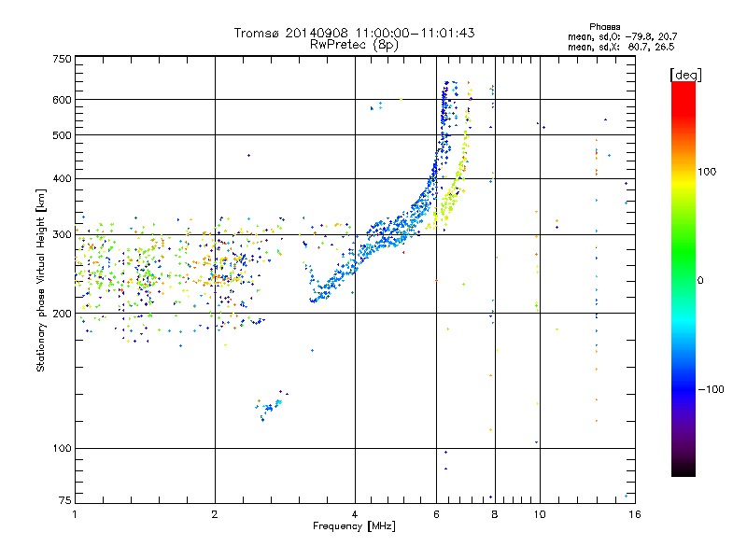Viewport: 747px width, 560px height.
Task: Select the 'RwPretec (8p)' subtitle text
Action: (354, 45)
